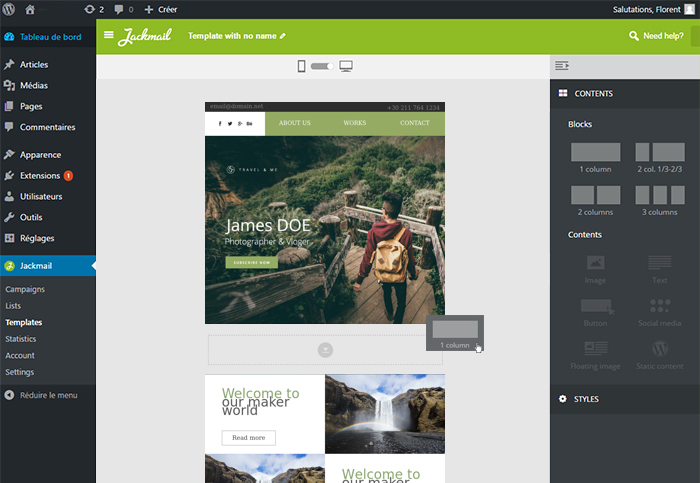Open Salutations, Florent user menu

pos(654,9)
